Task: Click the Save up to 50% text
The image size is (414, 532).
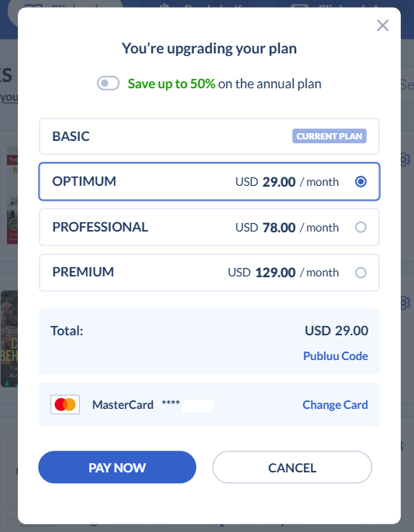Action: [171, 84]
